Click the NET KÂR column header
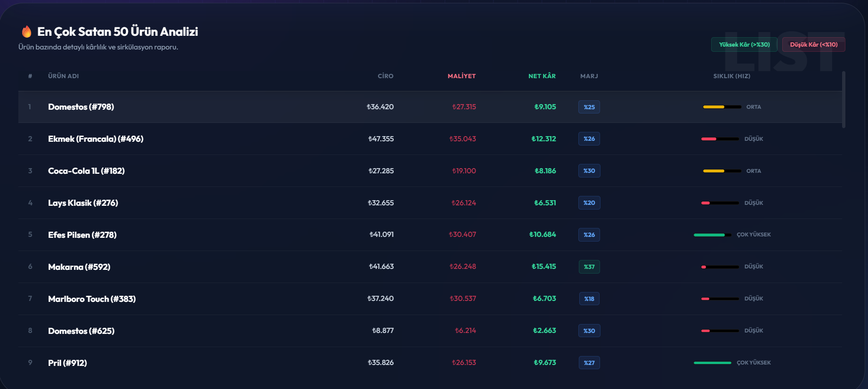This screenshot has height=389, width=868. pyautogui.click(x=542, y=76)
